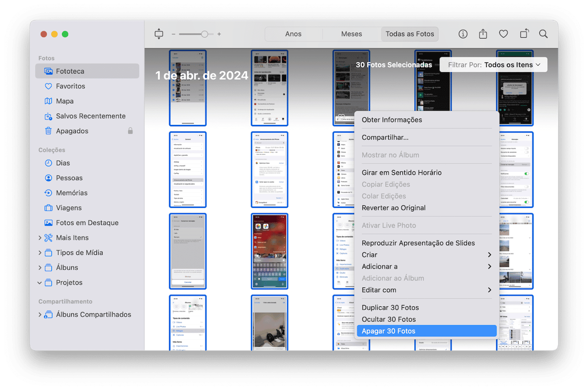Open the Search magnifier icon
The width and height of the screenshot is (588, 390).
(544, 34)
